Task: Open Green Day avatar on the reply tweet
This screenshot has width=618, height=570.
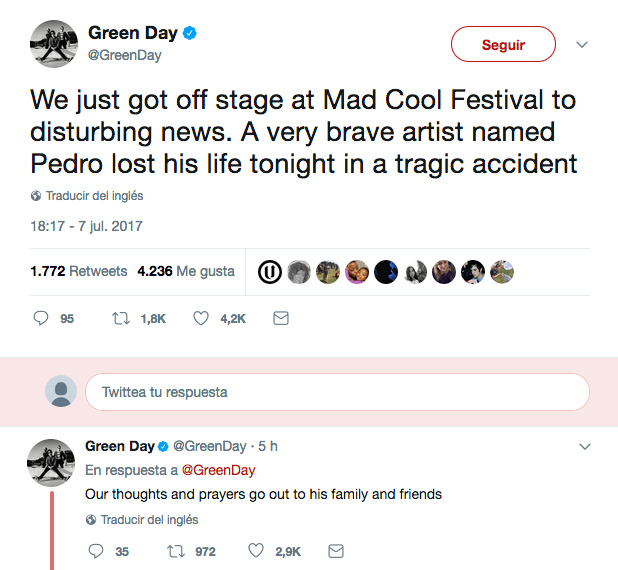Action: (52, 463)
